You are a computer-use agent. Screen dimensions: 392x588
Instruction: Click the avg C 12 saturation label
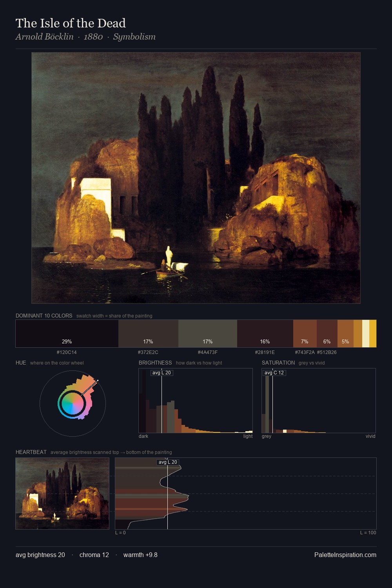coord(274,373)
